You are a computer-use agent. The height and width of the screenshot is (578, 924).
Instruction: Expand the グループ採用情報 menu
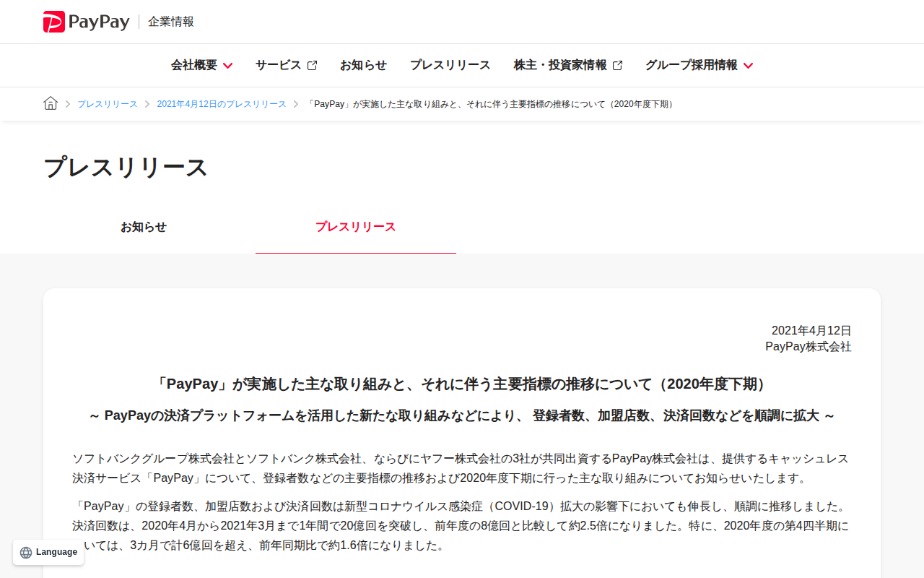[699, 65]
